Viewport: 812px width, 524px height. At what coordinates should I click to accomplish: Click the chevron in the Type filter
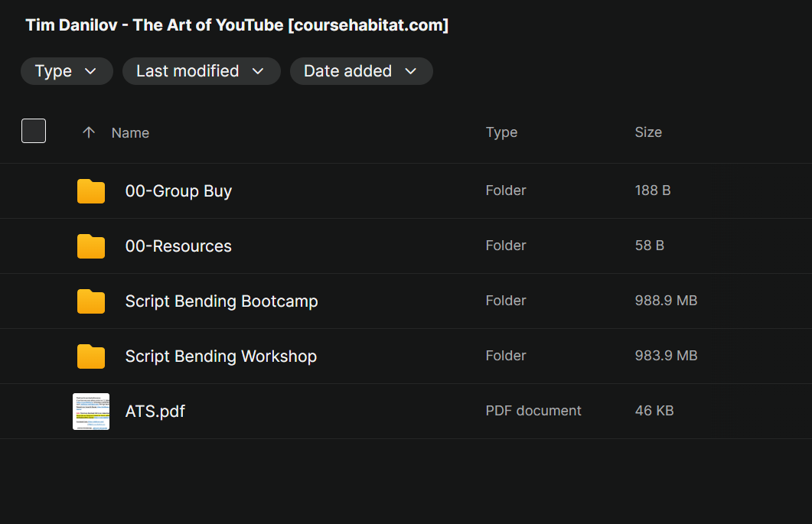click(x=90, y=71)
